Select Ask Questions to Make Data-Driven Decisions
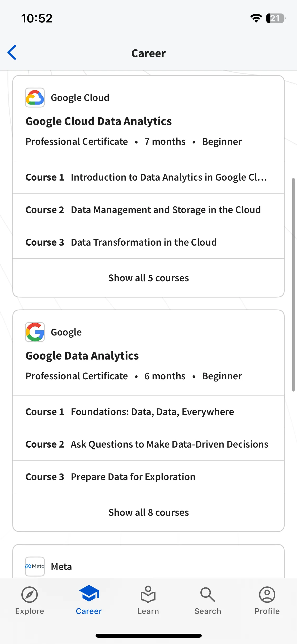 [x=149, y=444]
